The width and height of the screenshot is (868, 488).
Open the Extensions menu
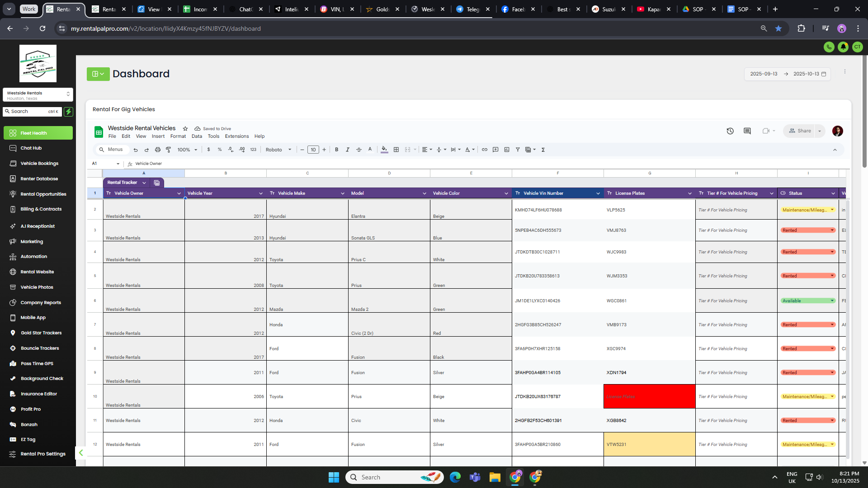pos(237,136)
